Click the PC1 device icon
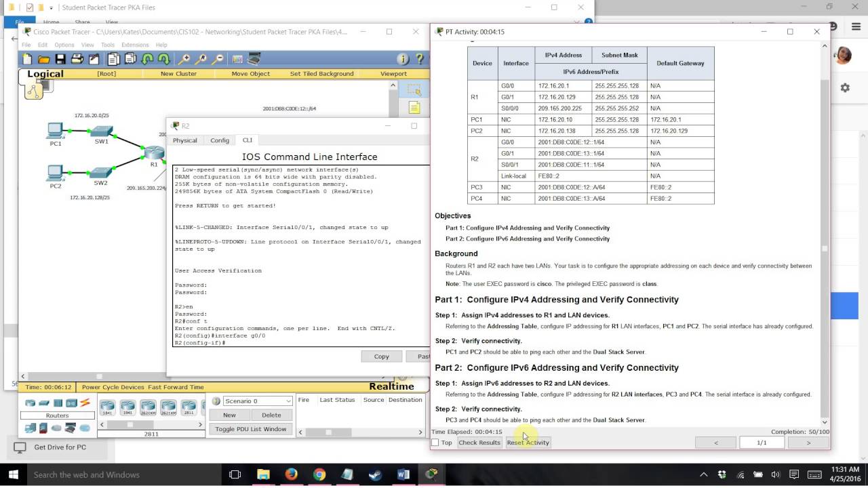Image resolution: width=868 pixels, height=488 pixels. [x=56, y=130]
